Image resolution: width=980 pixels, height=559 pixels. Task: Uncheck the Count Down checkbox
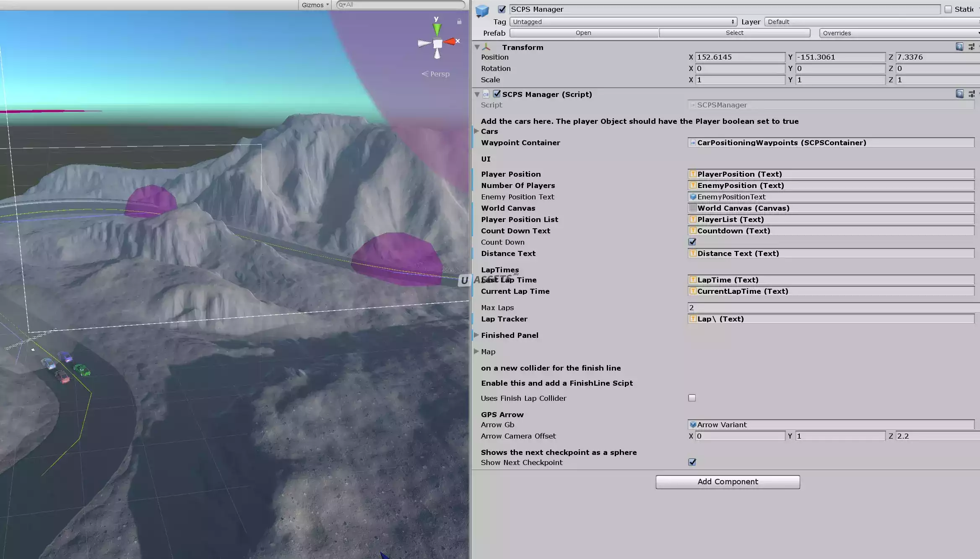pyautogui.click(x=692, y=242)
